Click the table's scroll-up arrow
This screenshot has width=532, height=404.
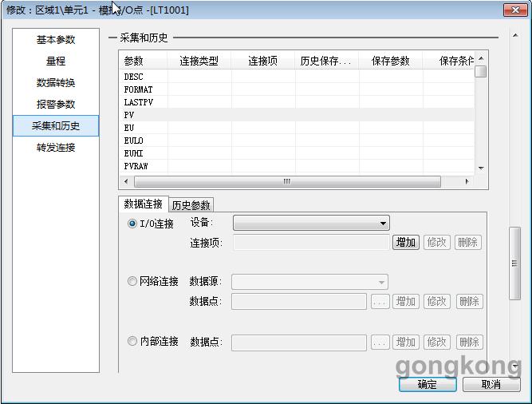point(481,58)
